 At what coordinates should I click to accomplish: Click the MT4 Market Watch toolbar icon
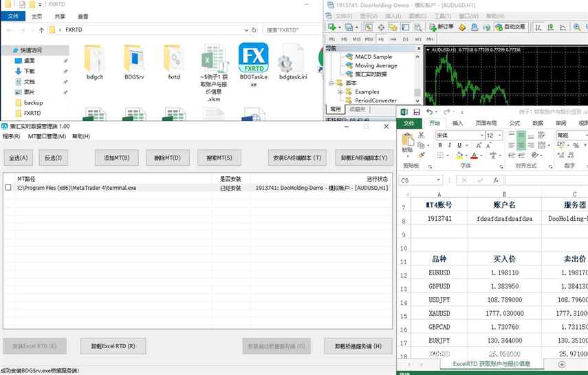(x=369, y=27)
